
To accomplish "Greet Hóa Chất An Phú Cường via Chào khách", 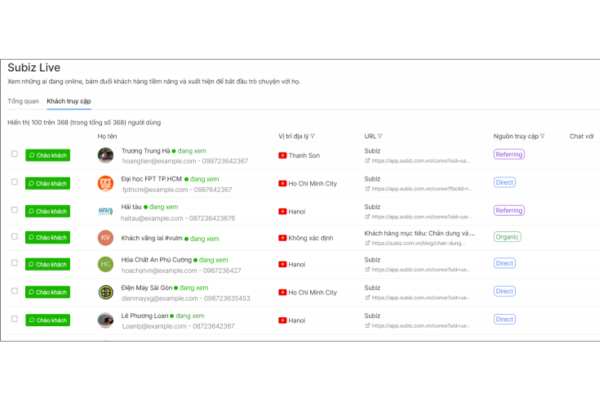I will 48,264.
